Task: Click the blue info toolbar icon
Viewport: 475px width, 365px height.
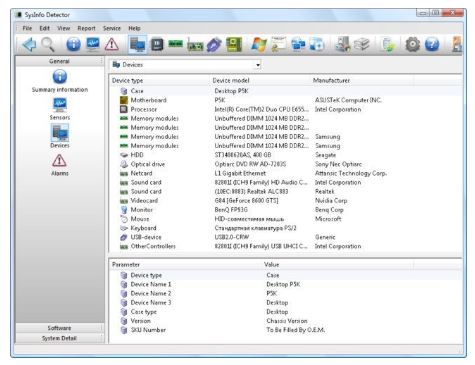Action: pyautogui.click(x=73, y=44)
